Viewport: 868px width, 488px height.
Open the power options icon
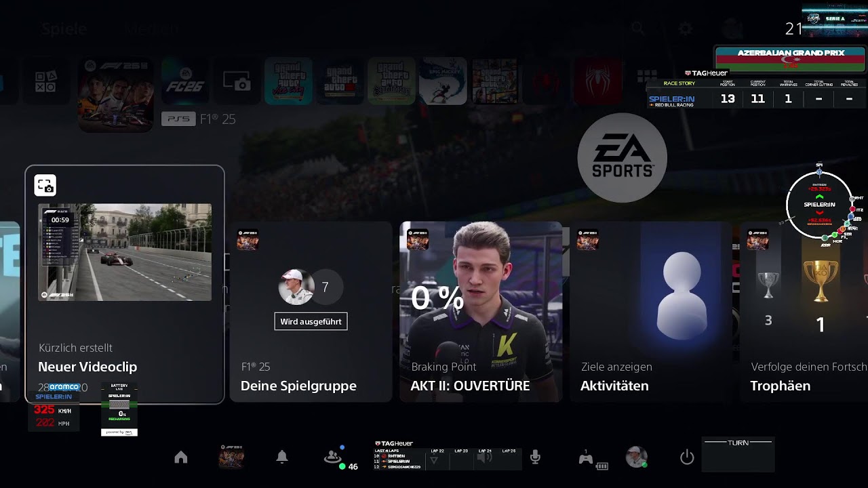tap(687, 457)
